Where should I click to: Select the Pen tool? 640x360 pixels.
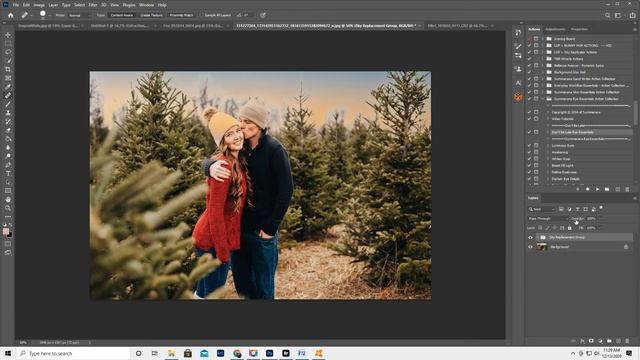tap(8, 165)
